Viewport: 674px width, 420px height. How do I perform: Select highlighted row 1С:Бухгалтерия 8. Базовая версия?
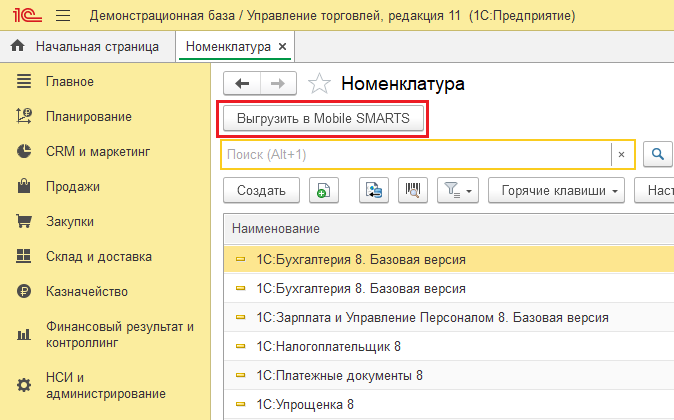coord(449,259)
